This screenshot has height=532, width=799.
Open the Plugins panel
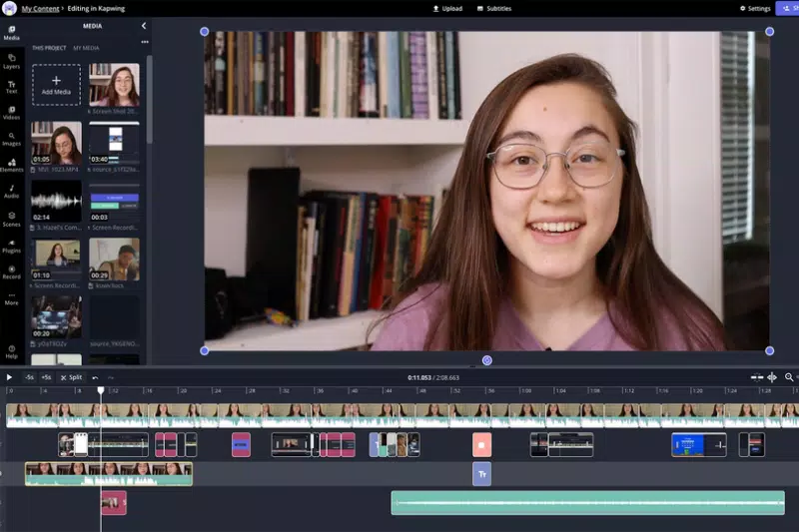click(11, 246)
